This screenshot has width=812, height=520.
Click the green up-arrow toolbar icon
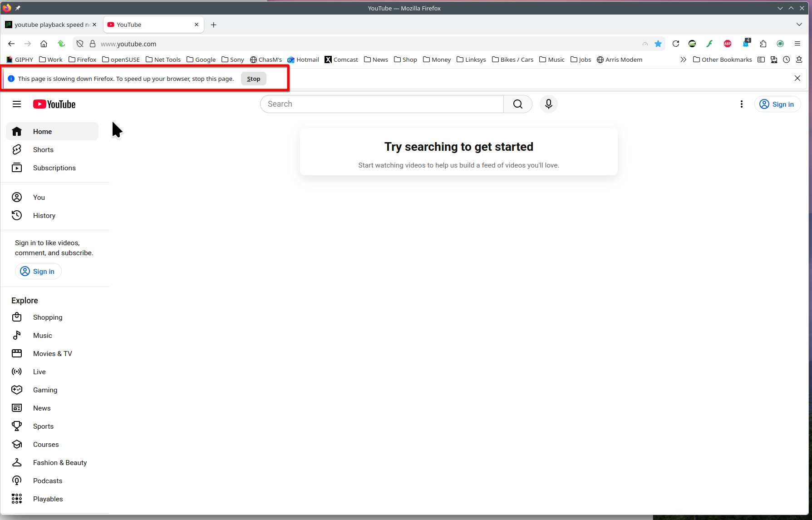tap(61, 44)
